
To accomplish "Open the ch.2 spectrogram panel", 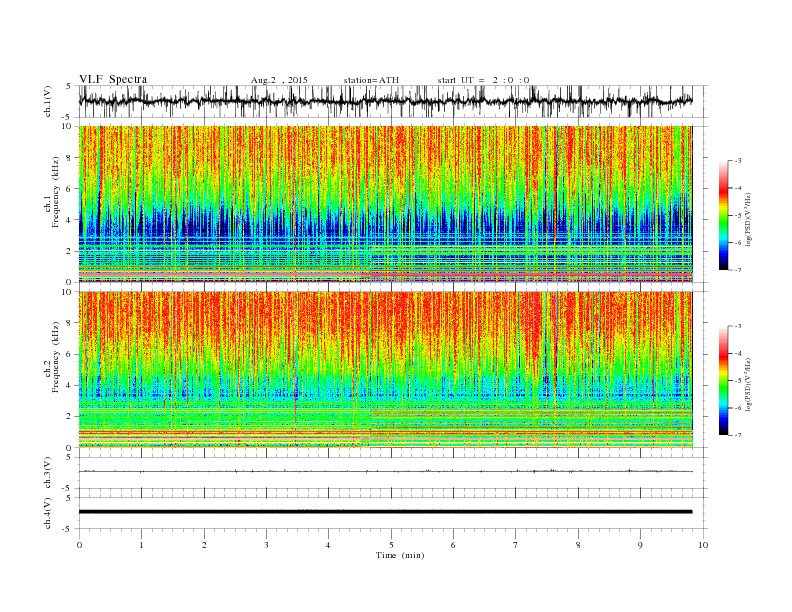I will click(x=385, y=369).
